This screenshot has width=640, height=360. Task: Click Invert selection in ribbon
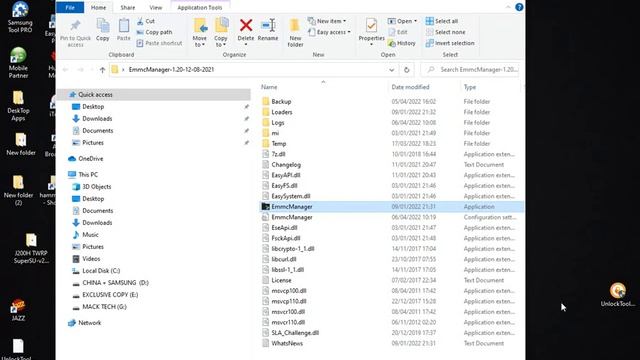point(450,43)
